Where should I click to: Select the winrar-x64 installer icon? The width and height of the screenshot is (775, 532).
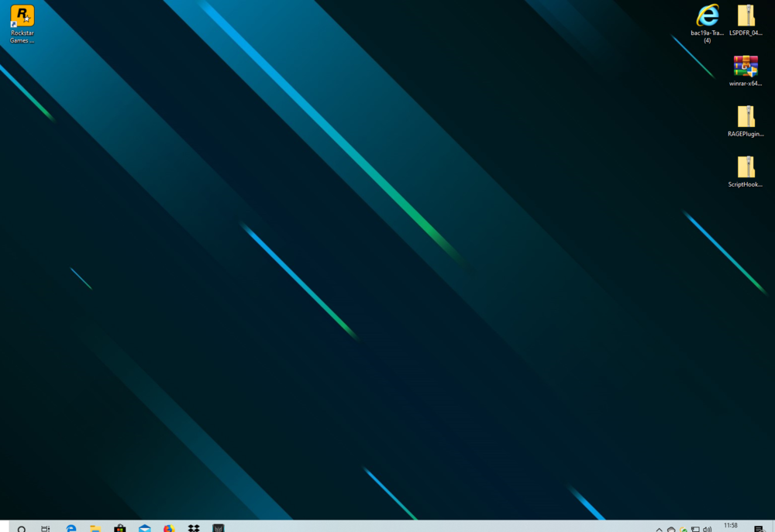tap(746, 70)
